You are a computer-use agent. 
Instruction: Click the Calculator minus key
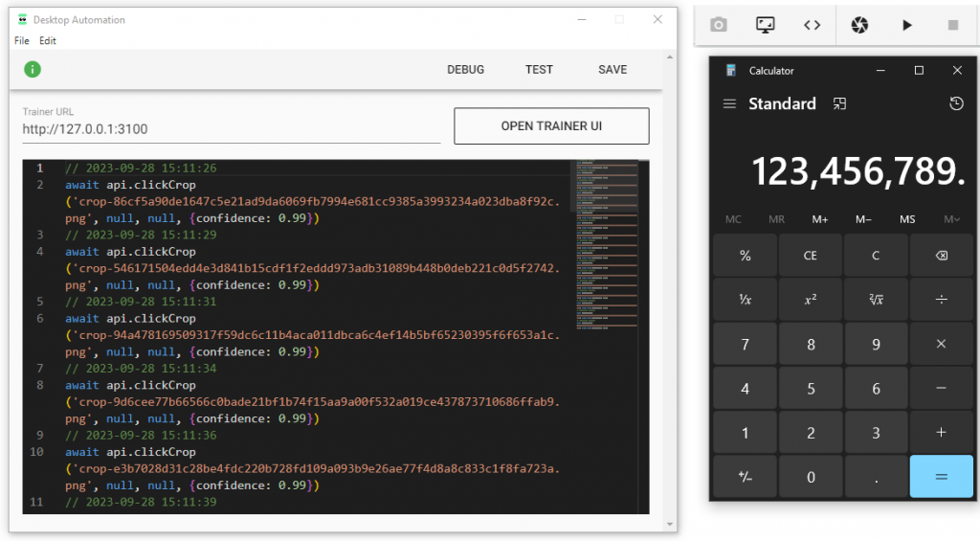click(x=942, y=389)
